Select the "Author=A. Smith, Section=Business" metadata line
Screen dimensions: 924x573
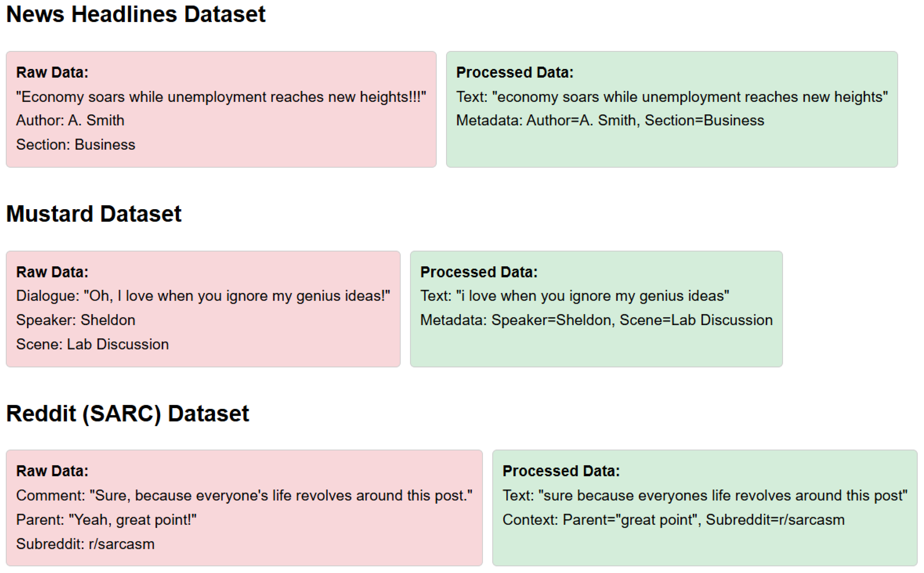point(610,121)
